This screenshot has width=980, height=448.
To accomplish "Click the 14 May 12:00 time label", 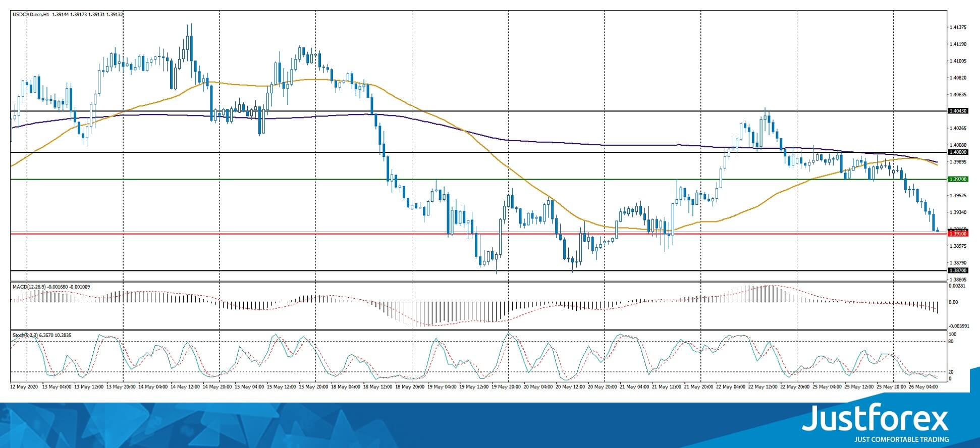I will (x=186, y=386).
